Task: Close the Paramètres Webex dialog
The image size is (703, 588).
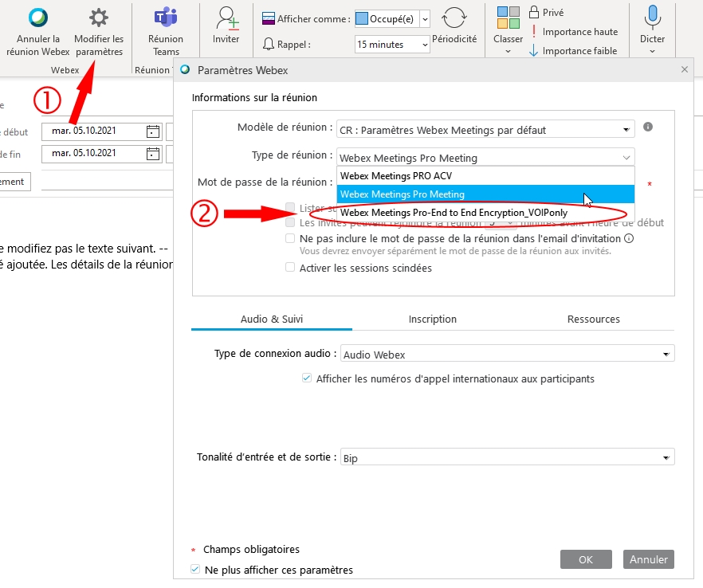Action: pyautogui.click(x=684, y=69)
